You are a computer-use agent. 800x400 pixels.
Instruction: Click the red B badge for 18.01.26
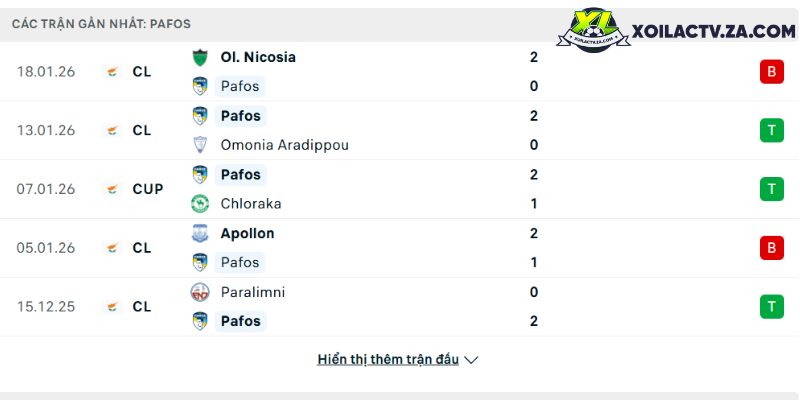tap(771, 71)
